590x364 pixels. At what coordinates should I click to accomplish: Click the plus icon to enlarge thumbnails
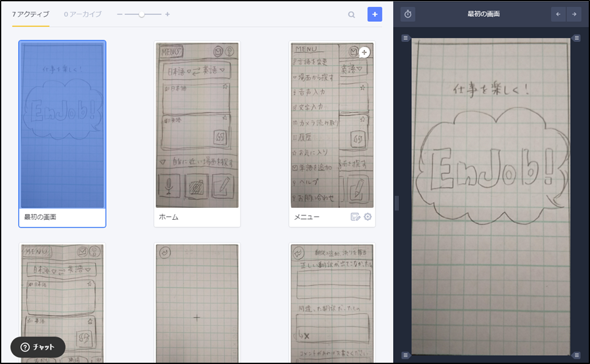click(x=167, y=14)
